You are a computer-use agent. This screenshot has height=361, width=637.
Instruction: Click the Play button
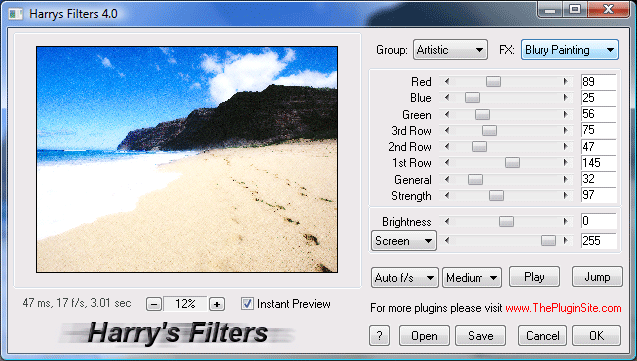(534, 277)
